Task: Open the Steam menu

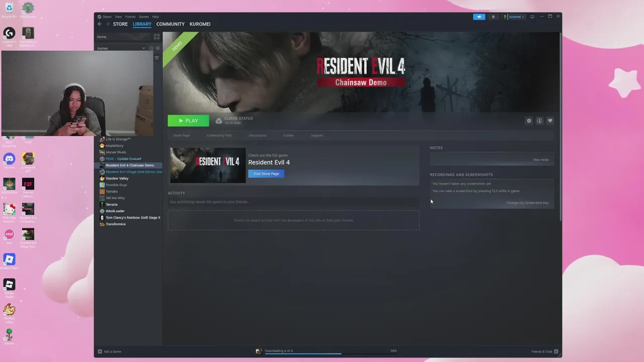Action: 107,17
